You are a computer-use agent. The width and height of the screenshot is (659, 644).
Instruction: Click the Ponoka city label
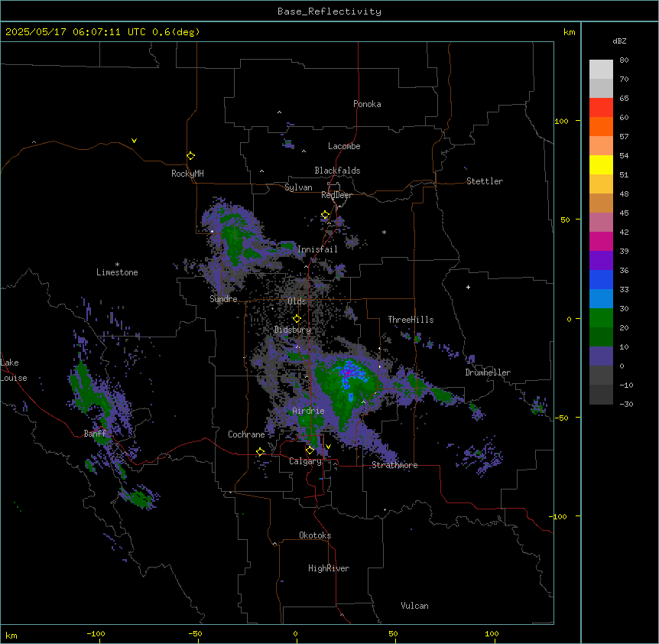367,104
